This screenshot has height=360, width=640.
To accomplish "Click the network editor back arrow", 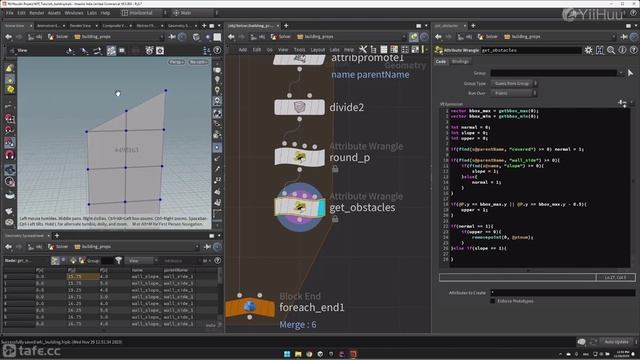I will (231, 37).
